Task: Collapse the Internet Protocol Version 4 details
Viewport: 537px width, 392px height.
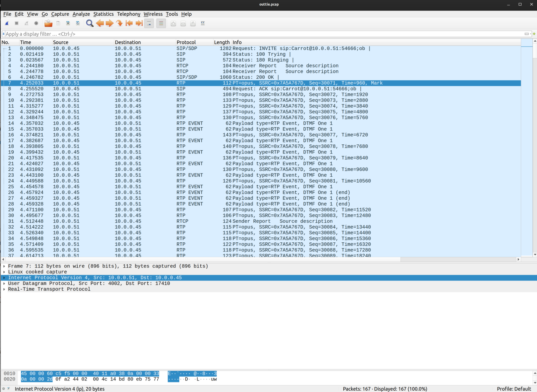Action: tap(4, 277)
